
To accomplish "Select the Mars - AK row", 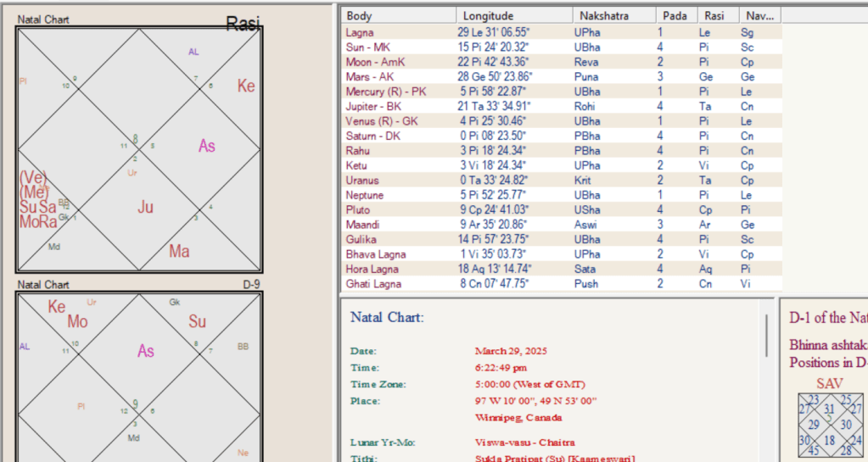I will pos(365,76).
